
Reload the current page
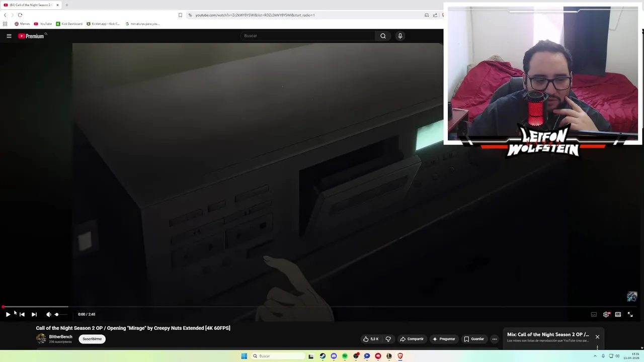pyautogui.click(x=20, y=15)
